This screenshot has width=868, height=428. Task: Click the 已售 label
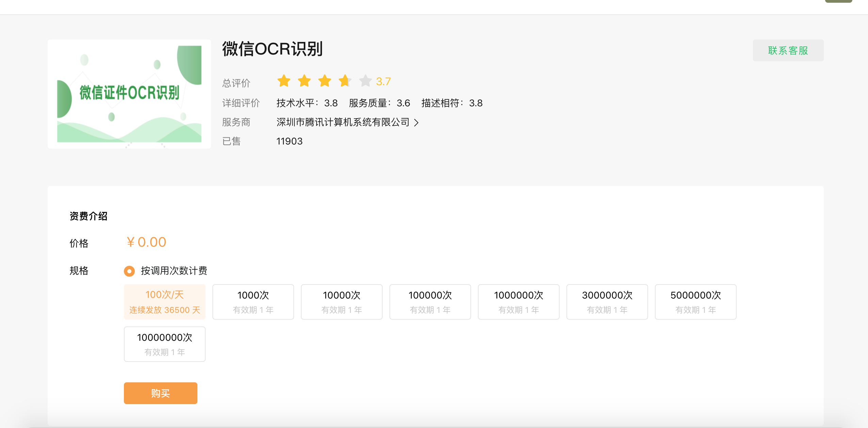(x=231, y=141)
